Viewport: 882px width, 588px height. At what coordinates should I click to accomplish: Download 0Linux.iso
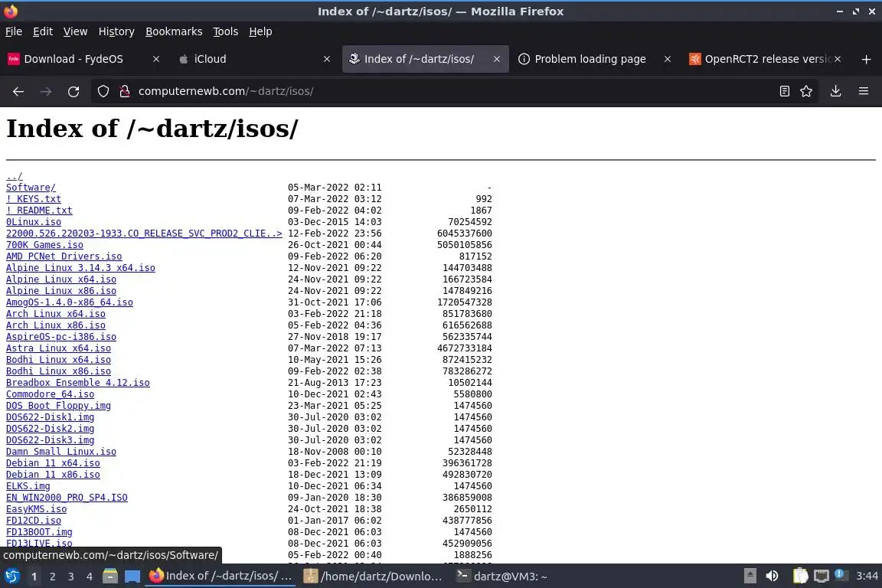[x=34, y=222]
